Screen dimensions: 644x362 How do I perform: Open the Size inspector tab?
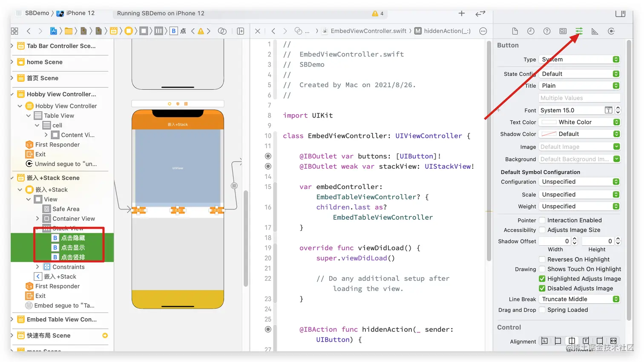point(595,31)
